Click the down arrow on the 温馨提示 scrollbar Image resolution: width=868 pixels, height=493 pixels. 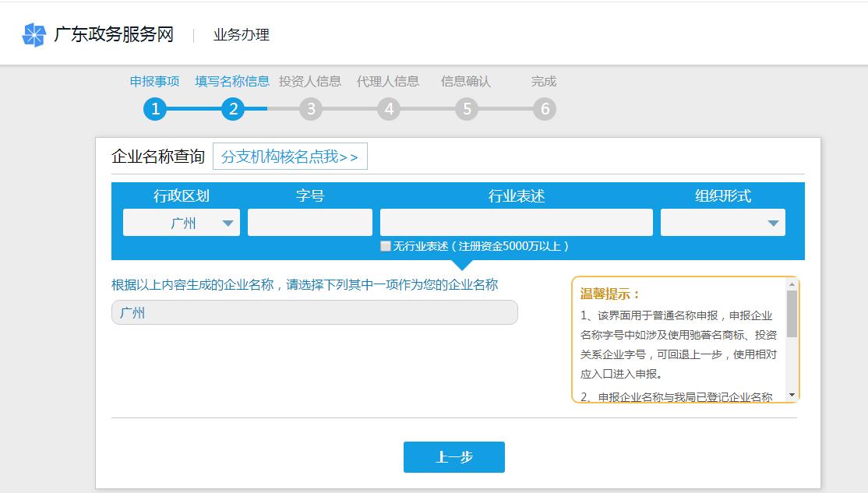(792, 396)
